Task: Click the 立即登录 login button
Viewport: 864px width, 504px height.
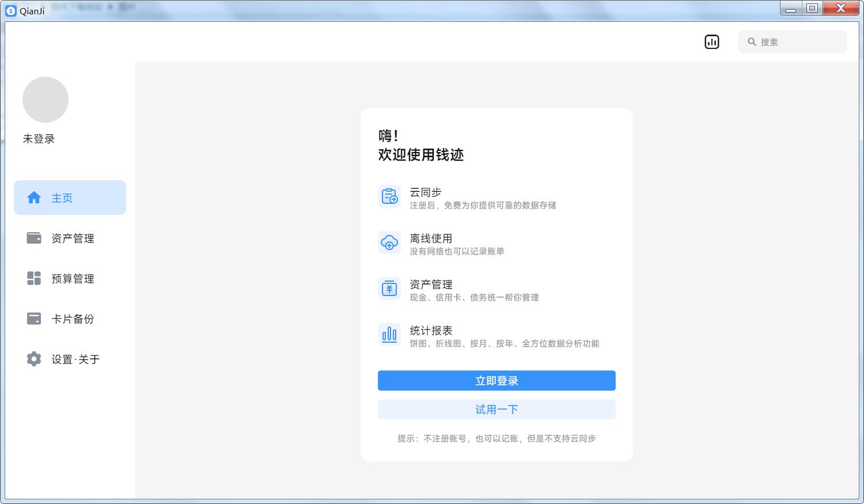Action: [497, 380]
